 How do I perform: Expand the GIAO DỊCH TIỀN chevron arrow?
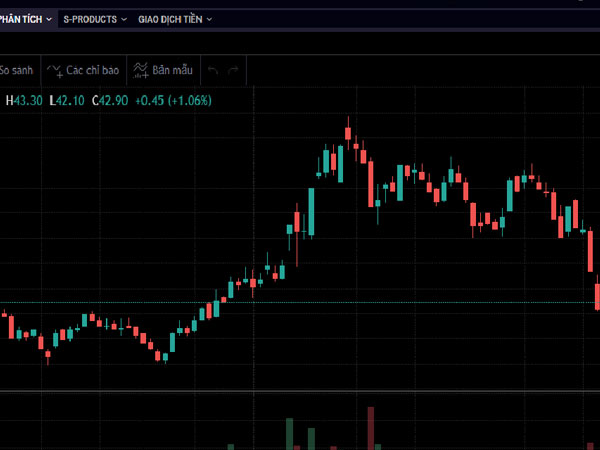point(209,19)
